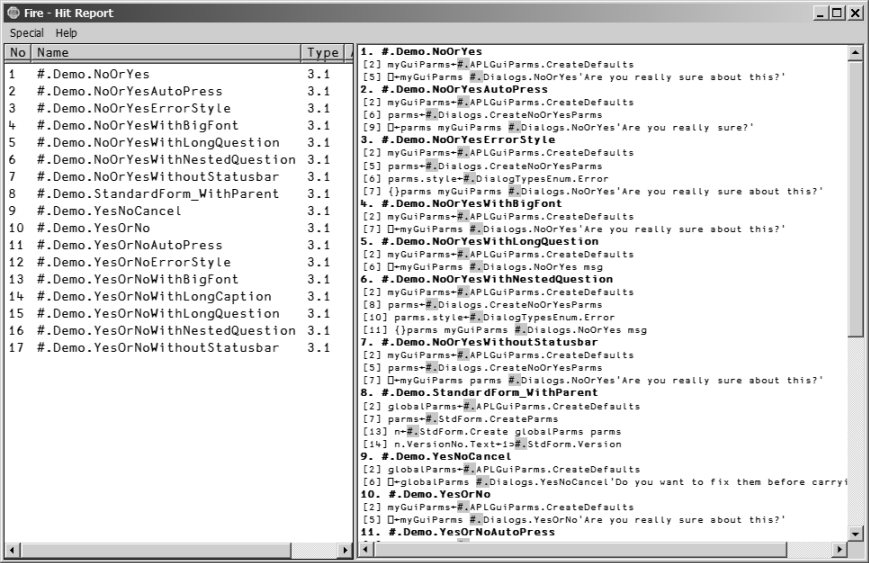Click the report pane's scroll-down arrow
The image size is (869, 563).
855,534
